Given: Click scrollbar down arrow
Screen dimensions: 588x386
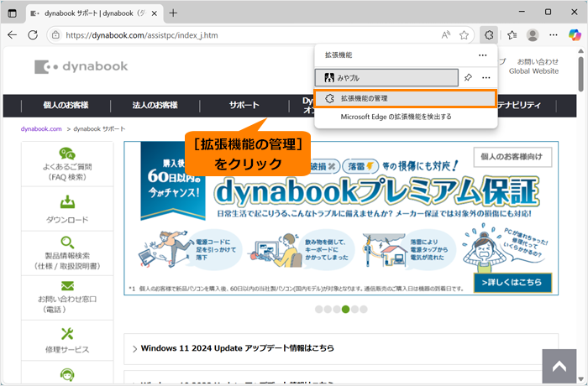Looking at the screenshot, I should click(x=581, y=378).
